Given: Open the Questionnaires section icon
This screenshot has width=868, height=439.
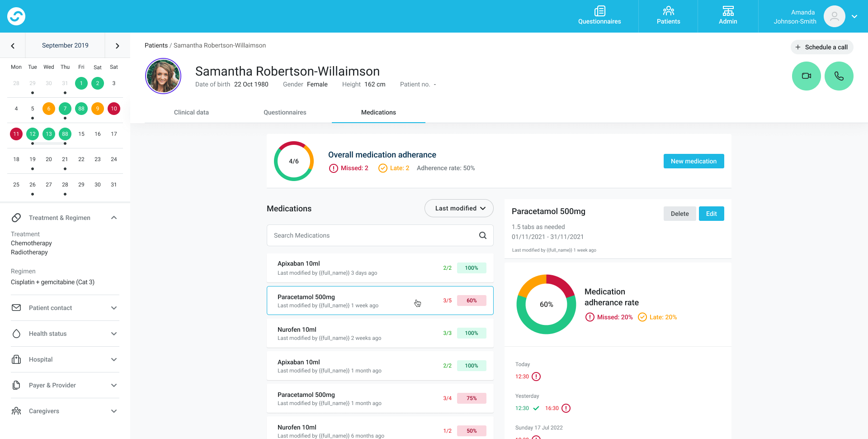Looking at the screenshot, I should pyautogui.click(x=599, y=11).
